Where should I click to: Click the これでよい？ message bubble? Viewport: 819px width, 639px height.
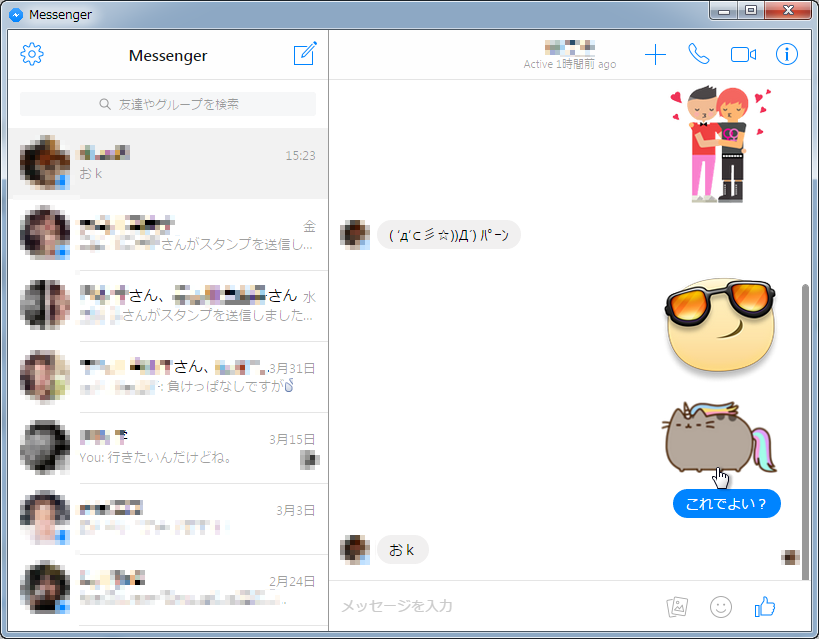(726, 503)
